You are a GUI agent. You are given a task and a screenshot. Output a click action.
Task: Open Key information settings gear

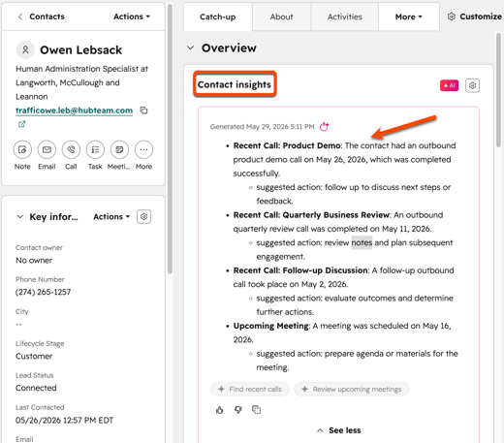click(x=143, y=216)
